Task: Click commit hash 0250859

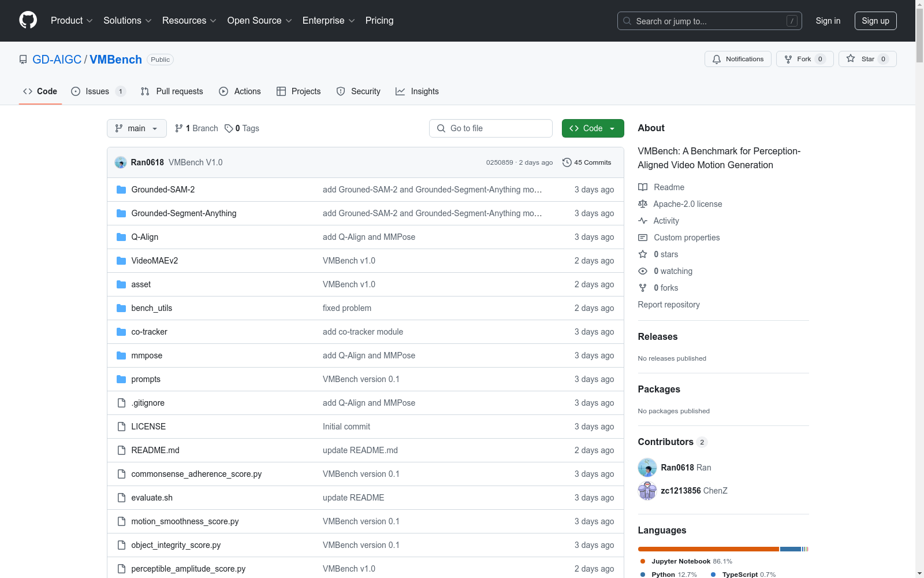Action: [x=500, y=162]
